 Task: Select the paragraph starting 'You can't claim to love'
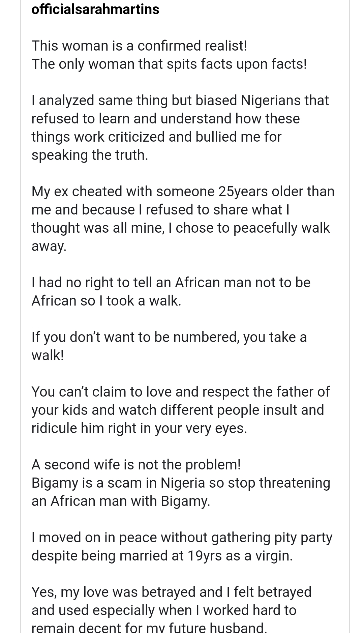[181, 410]
